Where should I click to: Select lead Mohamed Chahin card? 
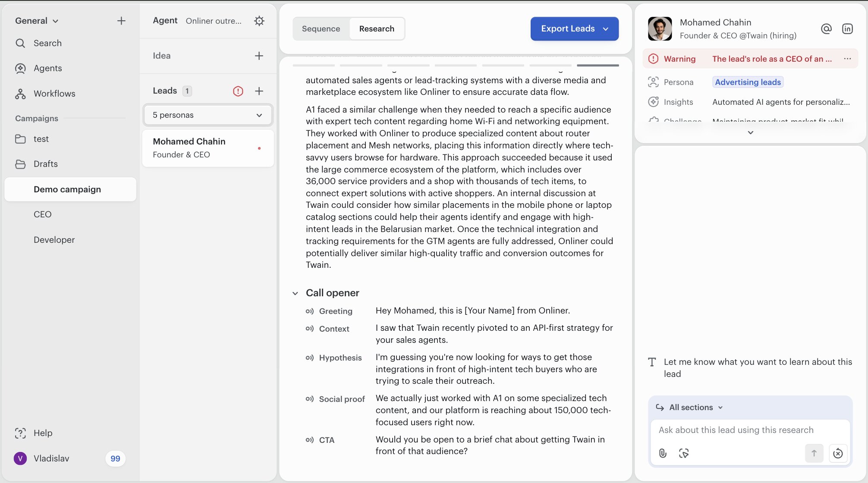coord(208,148)
